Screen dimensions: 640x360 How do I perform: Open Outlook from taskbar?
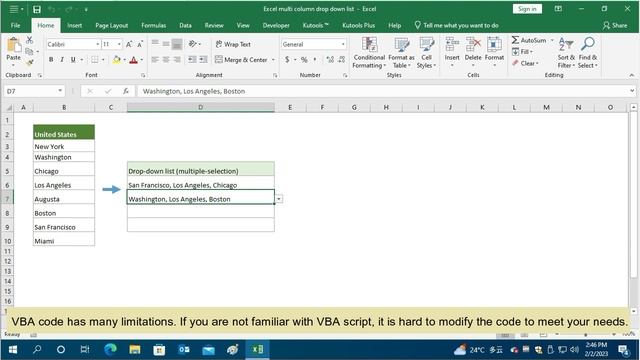[x=184, y=350]
